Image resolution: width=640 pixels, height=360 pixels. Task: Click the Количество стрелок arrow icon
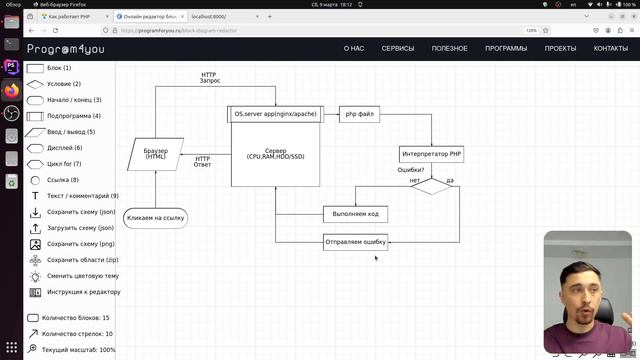(x=33, y=334)
